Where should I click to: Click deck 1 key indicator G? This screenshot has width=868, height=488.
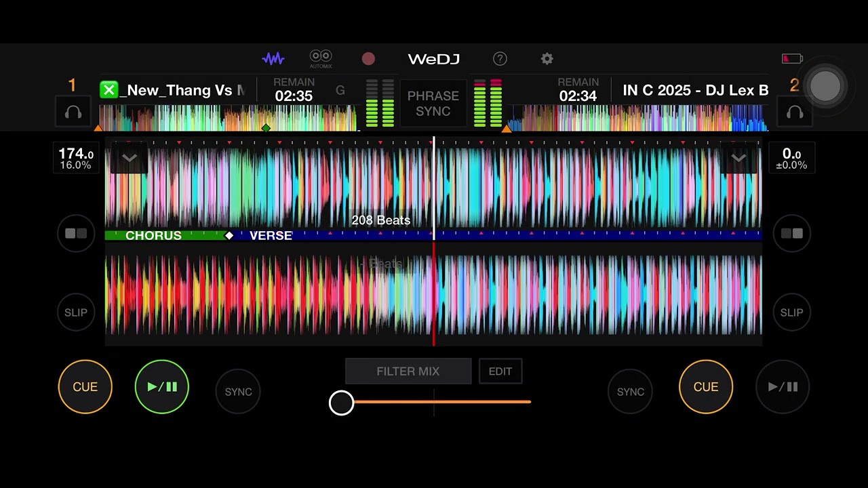(340, 90)
